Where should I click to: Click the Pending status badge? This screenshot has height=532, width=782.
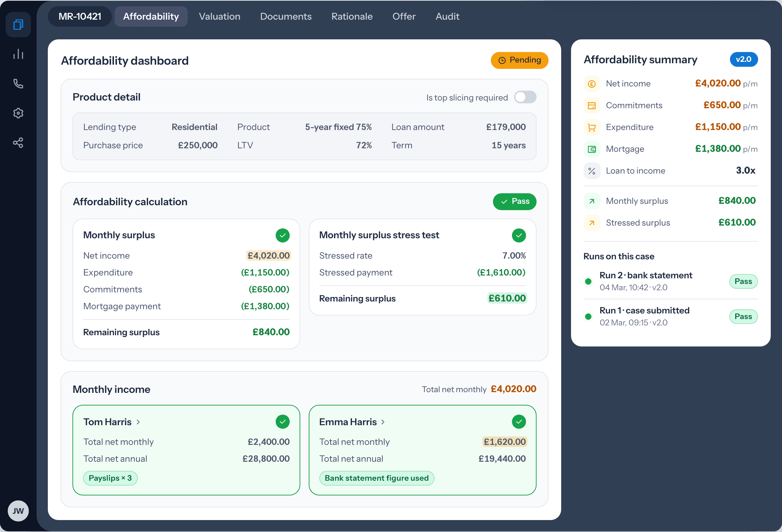tap(520, 60)
